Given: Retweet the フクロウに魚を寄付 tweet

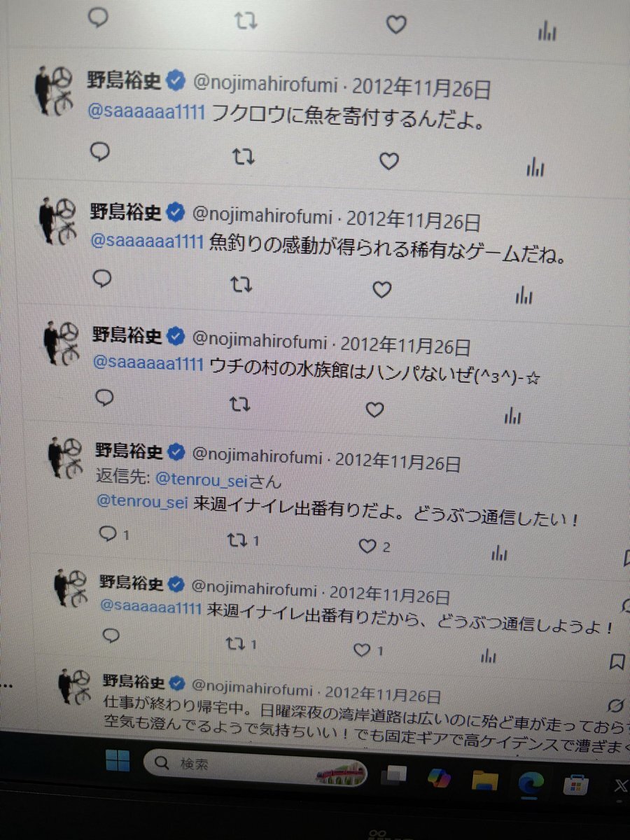Looking at the screenshot, I should coord(243,157).
